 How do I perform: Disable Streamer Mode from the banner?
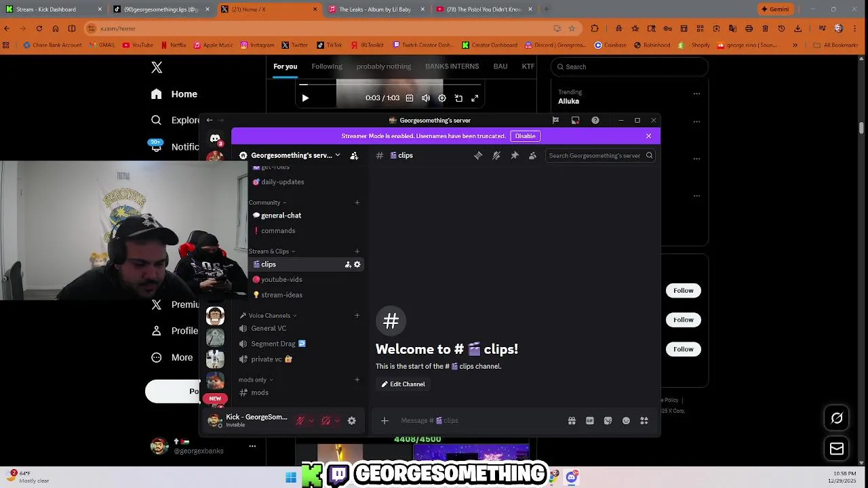click(x=525, y=136)
